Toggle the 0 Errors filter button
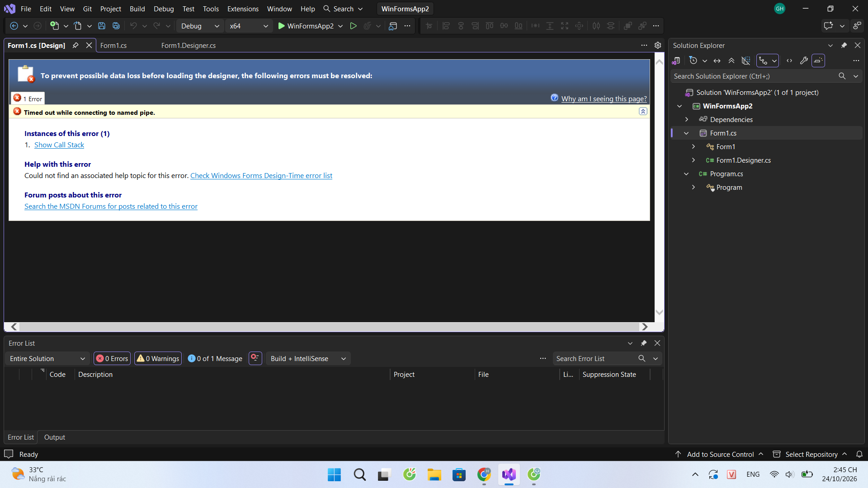This screenshot has height=488, width=868. tap(112, 358)
